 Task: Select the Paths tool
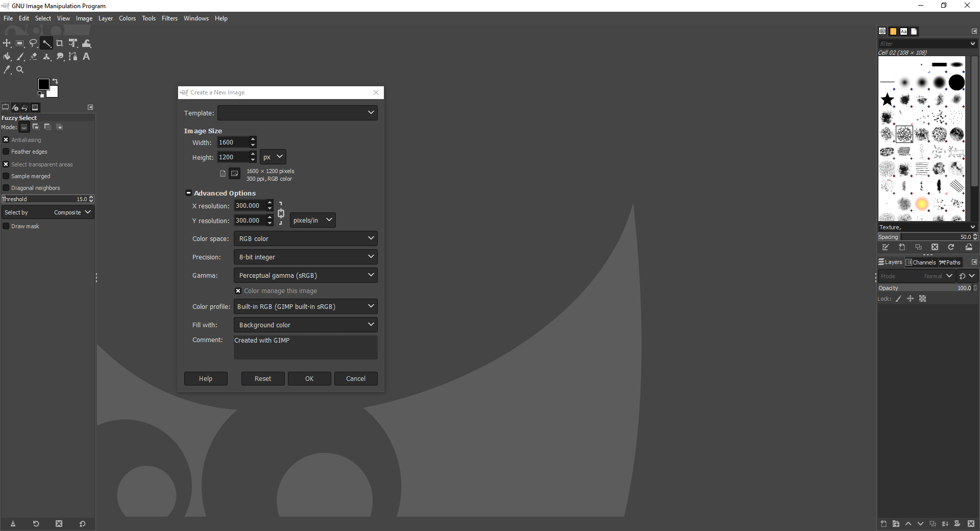pyautogui.click(x=73, y=57)
